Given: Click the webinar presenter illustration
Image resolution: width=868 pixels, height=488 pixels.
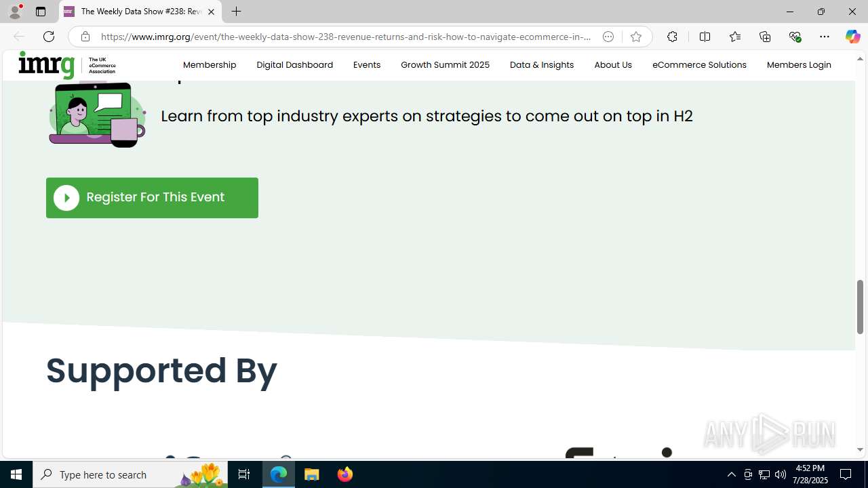Looking at the screenshot, I should pyautogui.click(x=97, y=114).
